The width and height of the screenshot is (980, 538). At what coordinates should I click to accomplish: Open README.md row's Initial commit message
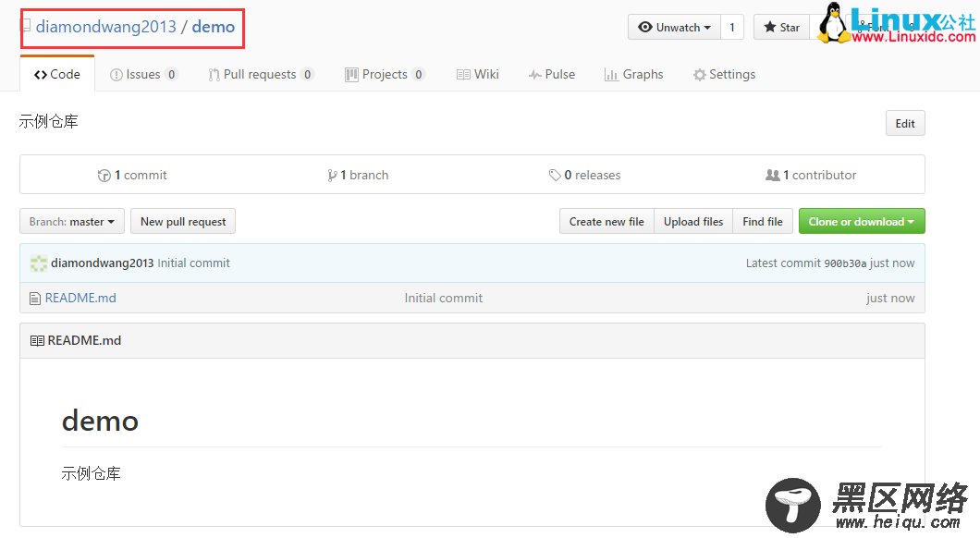pyautogui.click(x=443, y=298)
